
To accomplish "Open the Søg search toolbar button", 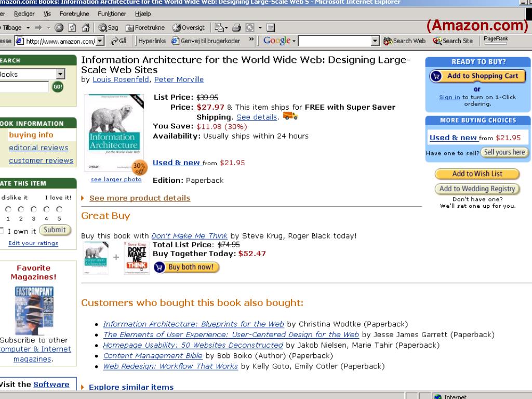I will (108, 28).
